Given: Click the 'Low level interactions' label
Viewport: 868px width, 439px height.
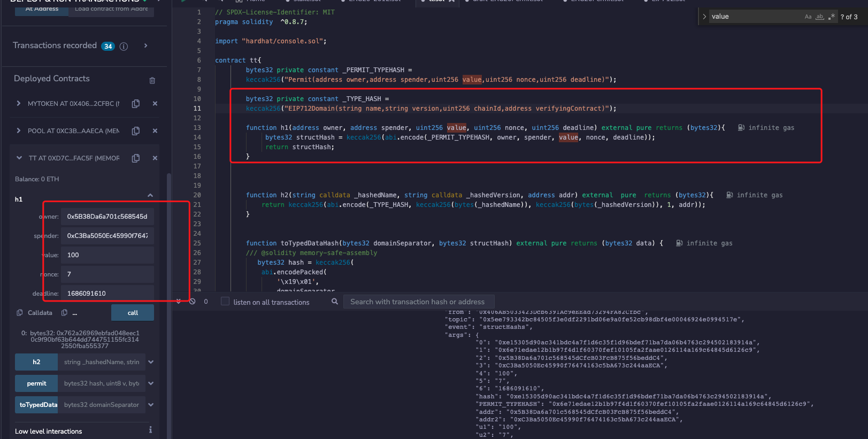Looking at the screenshot, I should (x=49, y=432).
